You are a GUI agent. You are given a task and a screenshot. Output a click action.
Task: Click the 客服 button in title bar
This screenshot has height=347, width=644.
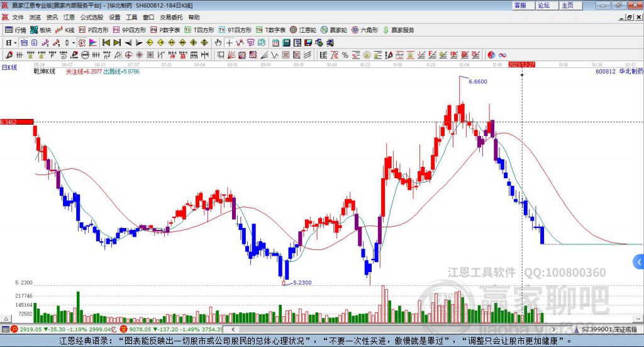524,5
